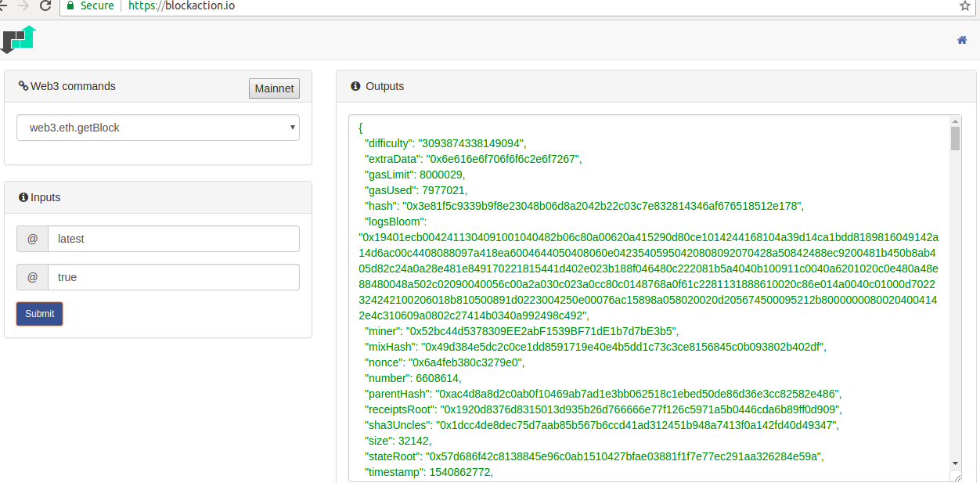Go to home via the house icon
980x483 pixels.
pos(962,40)
